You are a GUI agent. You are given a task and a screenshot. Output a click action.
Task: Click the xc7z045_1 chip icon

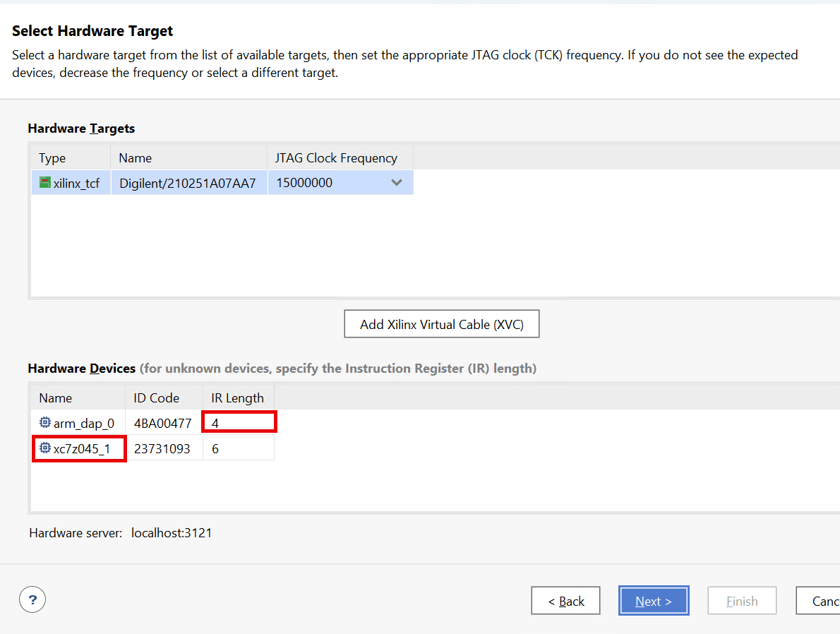coord(45,448)
